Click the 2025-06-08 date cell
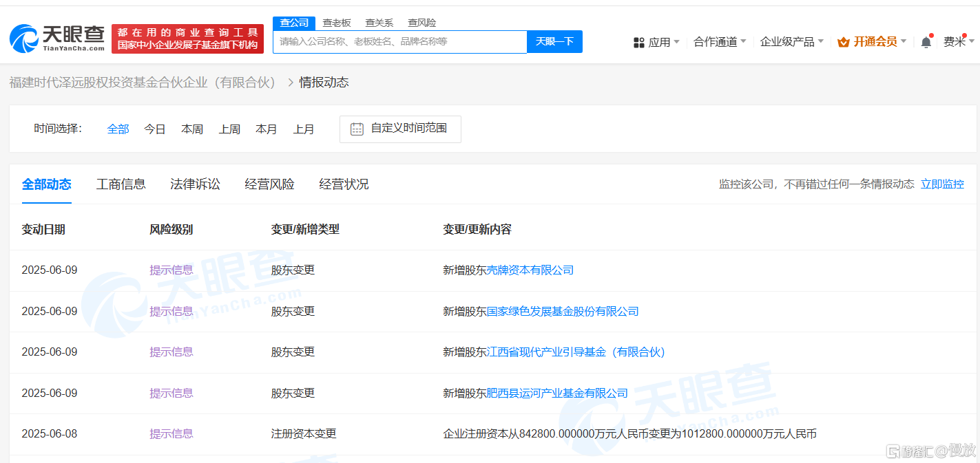Image resolution: width=980 pixels, height=463 pixels. pos(50,433)
